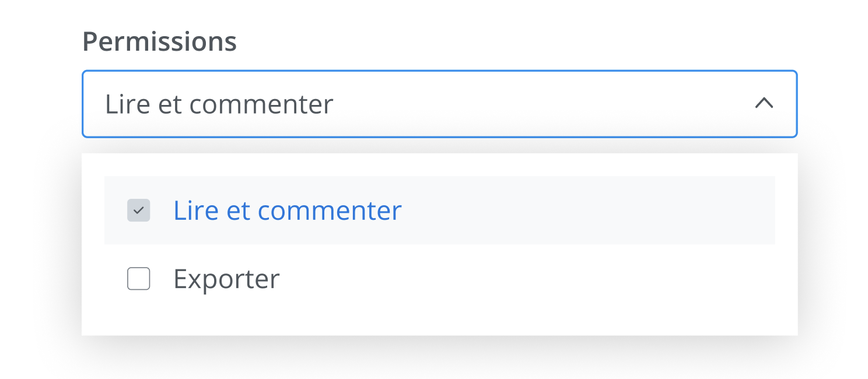Click the up-arrow icon in Permissions field

(x=764, y=104)
